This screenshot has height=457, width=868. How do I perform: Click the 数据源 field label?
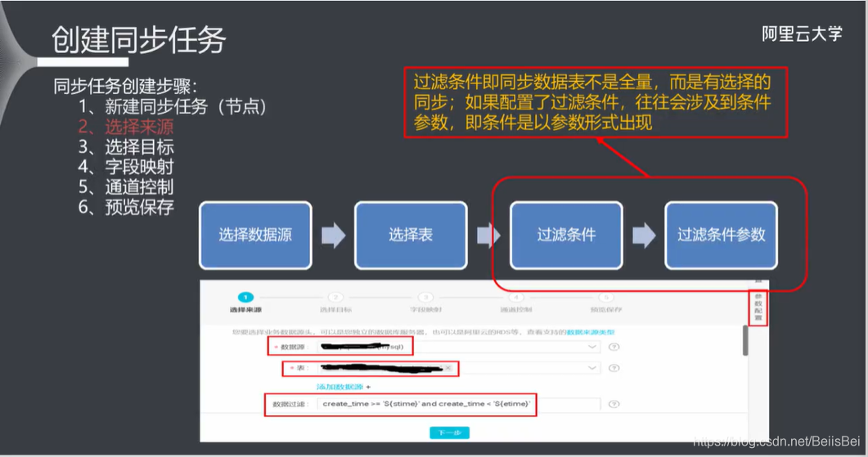(293, 347)
